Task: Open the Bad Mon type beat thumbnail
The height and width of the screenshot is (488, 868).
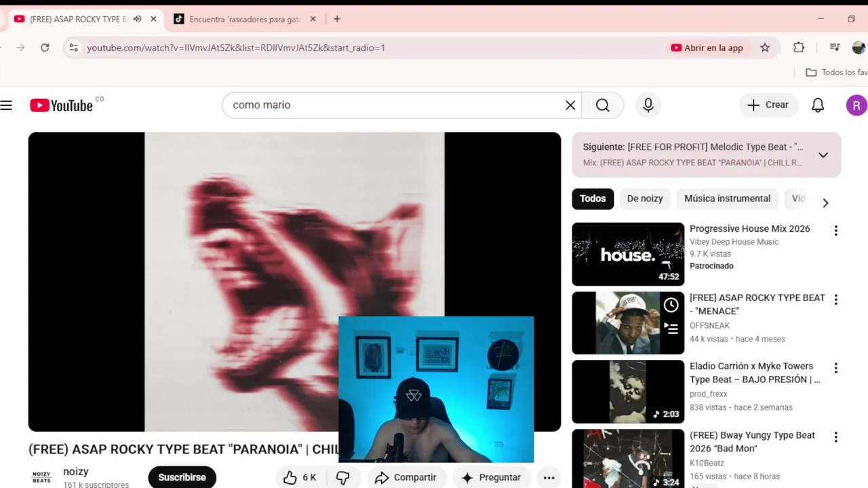Action: [x=628, y=459]
